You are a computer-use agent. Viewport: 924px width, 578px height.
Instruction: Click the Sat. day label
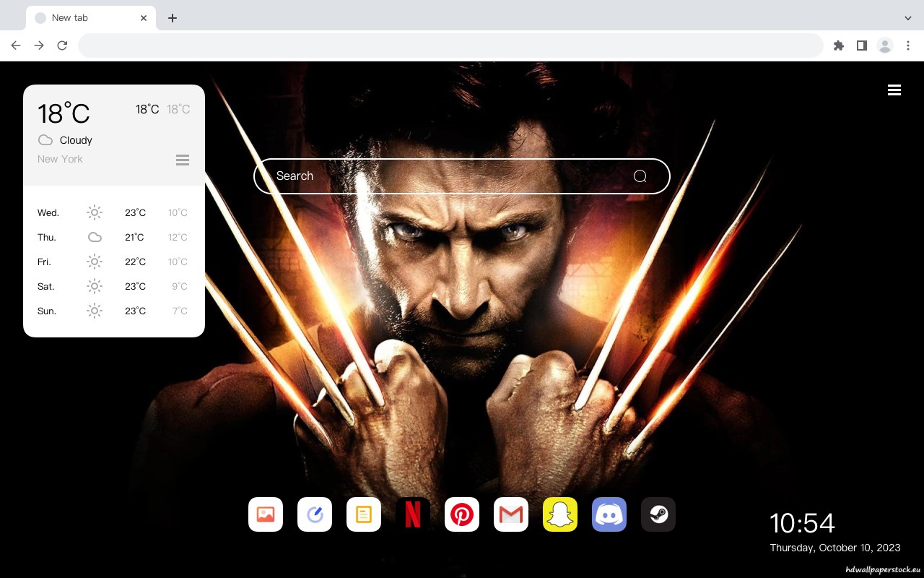[46, 286]
